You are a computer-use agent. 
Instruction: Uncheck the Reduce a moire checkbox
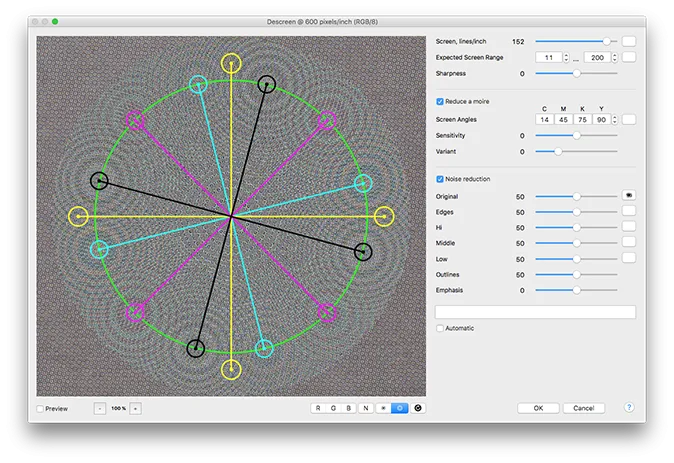pyautogui.click(x=440, y=102)
